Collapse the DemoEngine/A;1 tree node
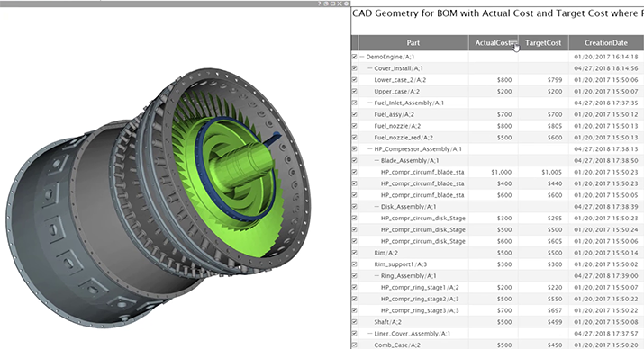The height and width of the screenshot is (349, 644). [x=362, y=57]
